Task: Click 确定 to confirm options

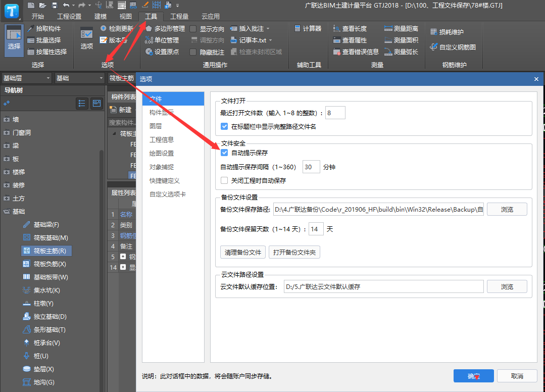Action: [473, 376]
